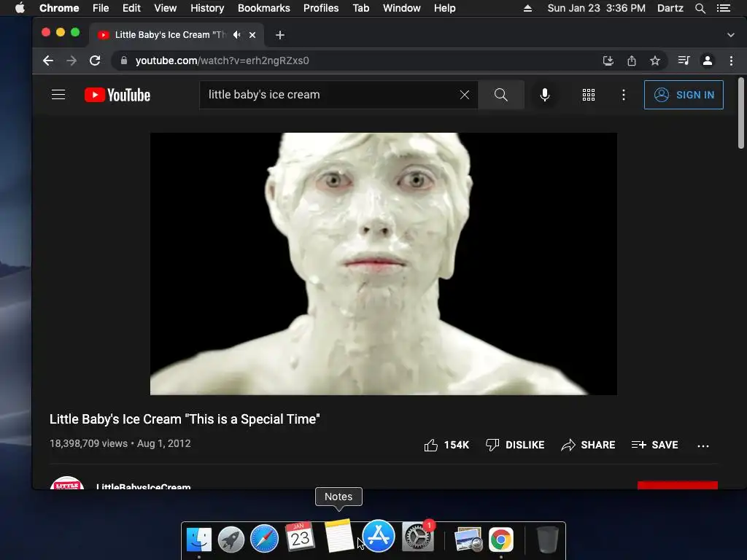Open the LittleBabysIceCream channel avatar

[x=66, y=483]
